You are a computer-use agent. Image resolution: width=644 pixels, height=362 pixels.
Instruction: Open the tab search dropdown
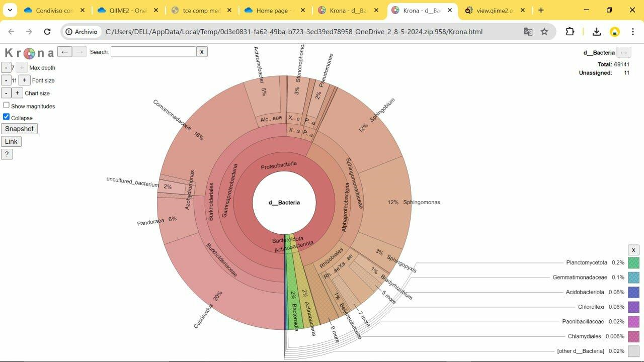(10, 10)
